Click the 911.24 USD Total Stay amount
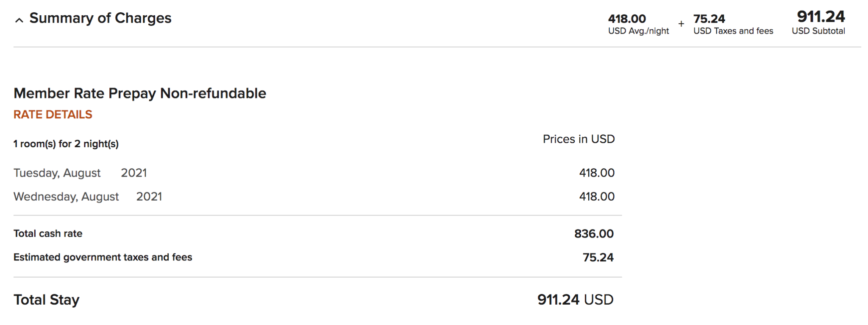The width and height of the screenshot is (868, 325). [575, 300]
